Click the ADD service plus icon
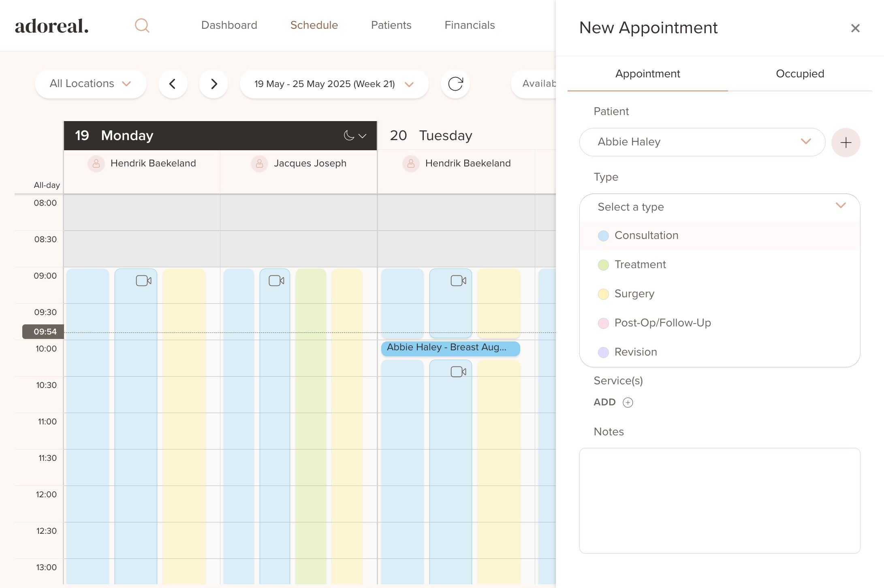 coord(628,402)
